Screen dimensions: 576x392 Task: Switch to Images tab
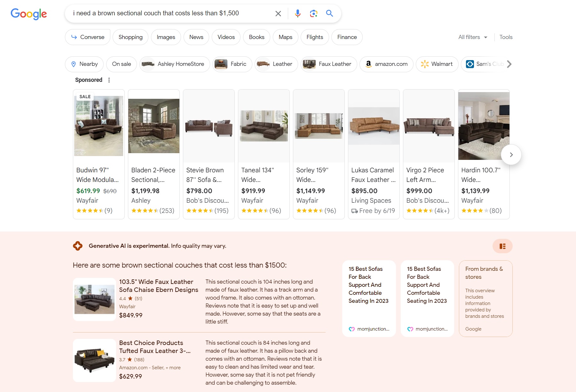click(166, 37)
